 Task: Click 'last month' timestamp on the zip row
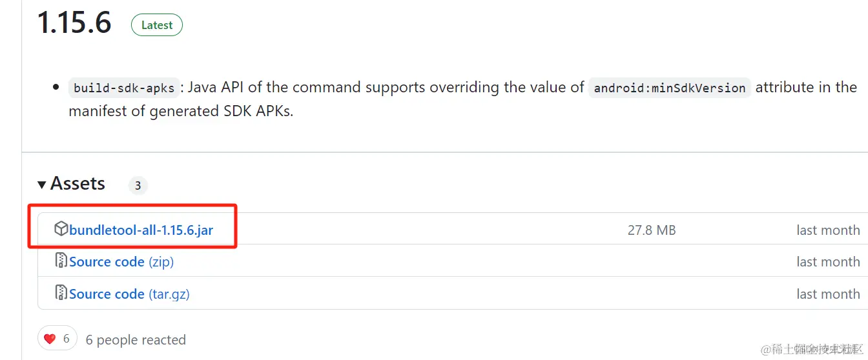click(828, 261)
